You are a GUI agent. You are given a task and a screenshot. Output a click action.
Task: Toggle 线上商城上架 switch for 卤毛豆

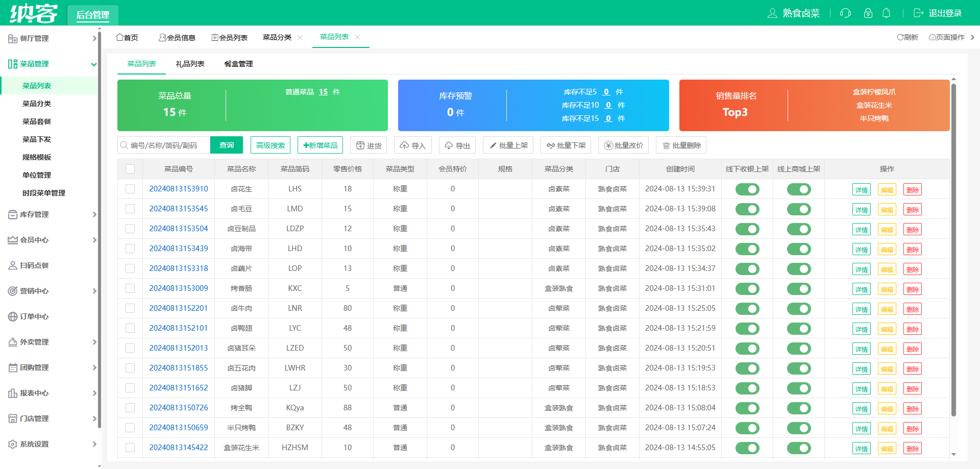pos(799,209)
